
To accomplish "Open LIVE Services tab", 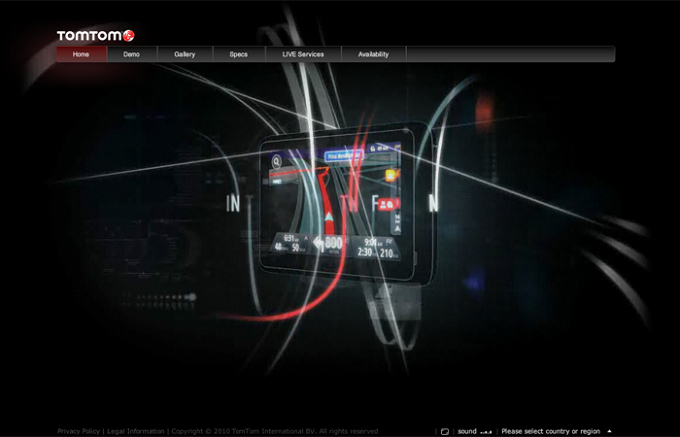I will tap(303, 54).
